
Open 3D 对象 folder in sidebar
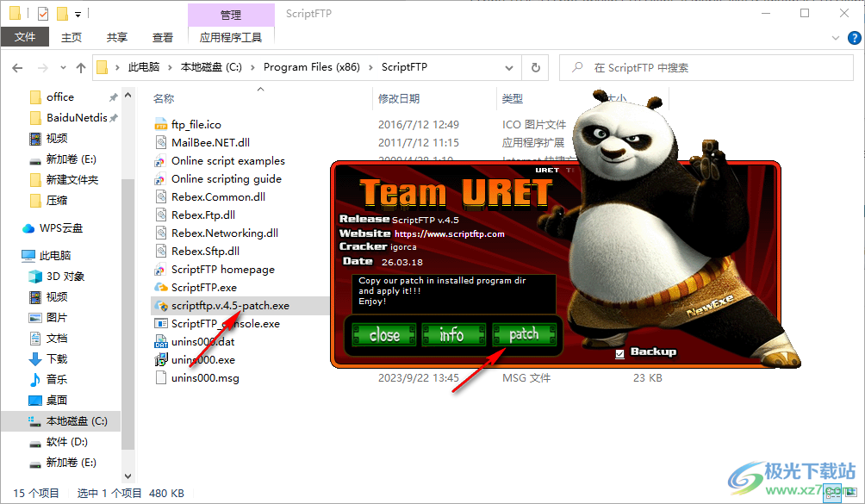[x=56, y=277]
